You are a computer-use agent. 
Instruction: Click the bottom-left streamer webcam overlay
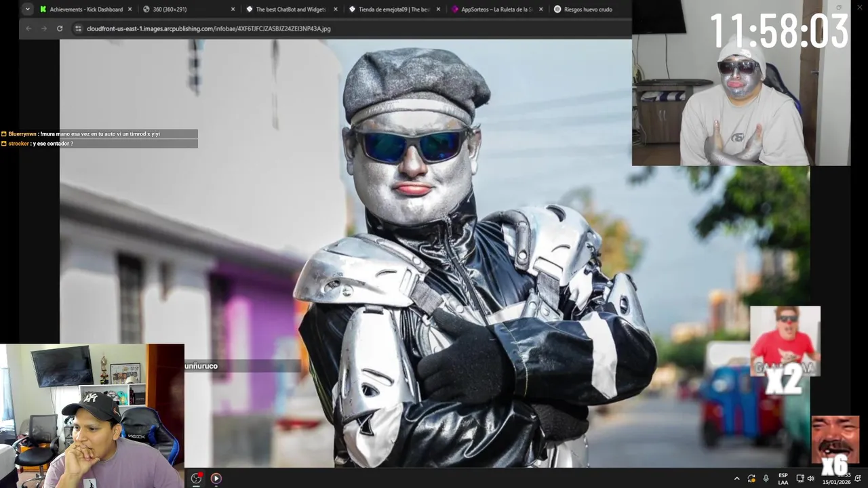coord(92,415)
